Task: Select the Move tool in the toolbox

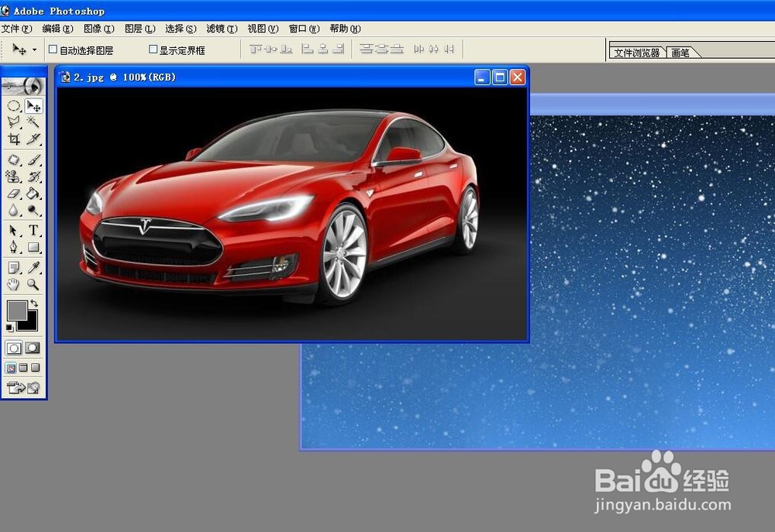Action: pos(33,106)
